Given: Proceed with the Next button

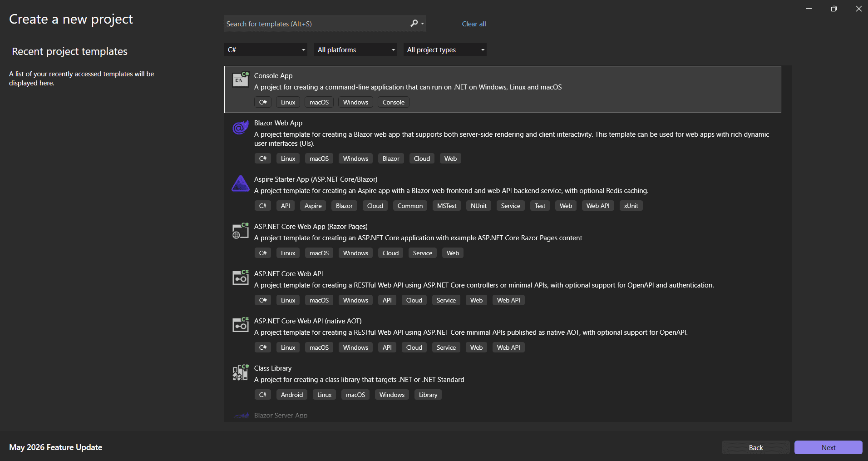Looking at the screenshot, I should 829,447.
